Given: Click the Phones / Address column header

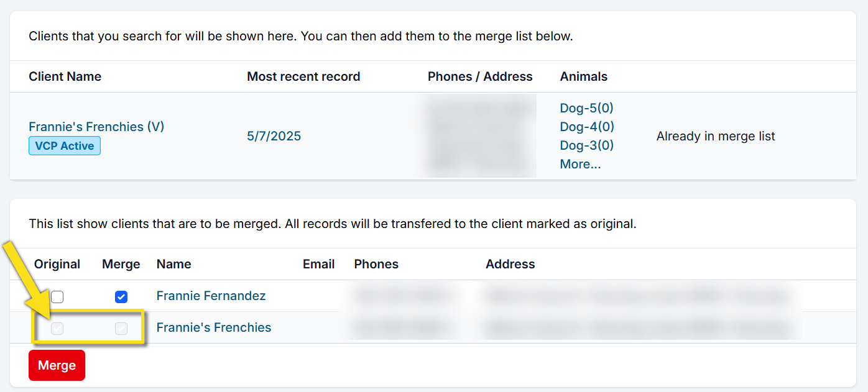Looking at the screenshot, I should click(480, 76).
